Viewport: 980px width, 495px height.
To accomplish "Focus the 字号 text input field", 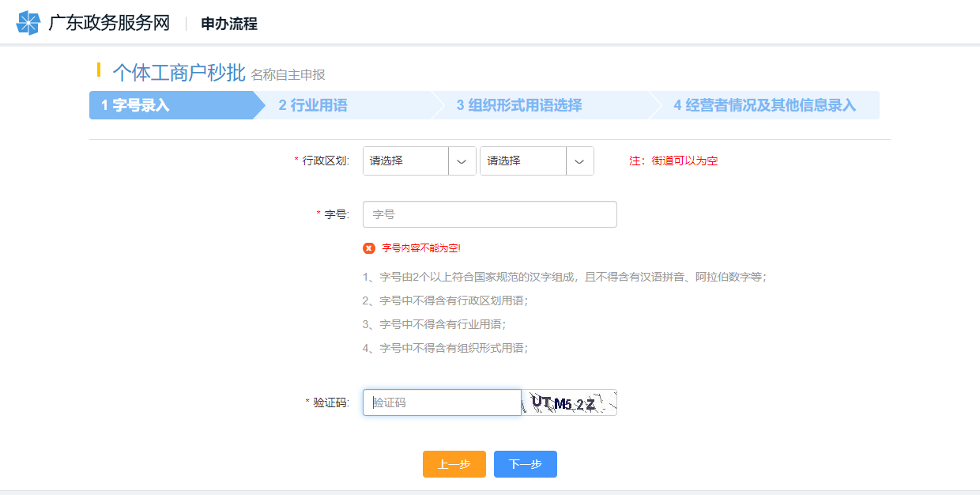I will click(489, 214).
